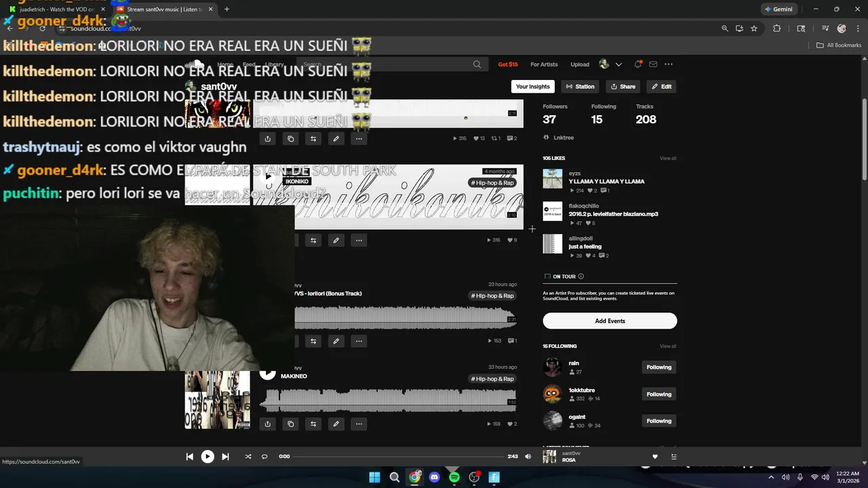Open the rain profile avatar
This screenshot has width=868, height=488.
[553, 367]
